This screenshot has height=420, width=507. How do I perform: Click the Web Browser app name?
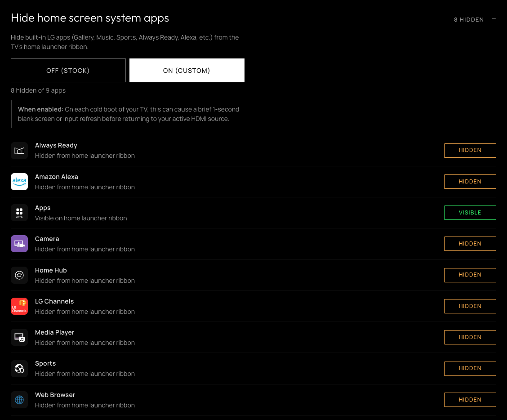tap(55, 395)
